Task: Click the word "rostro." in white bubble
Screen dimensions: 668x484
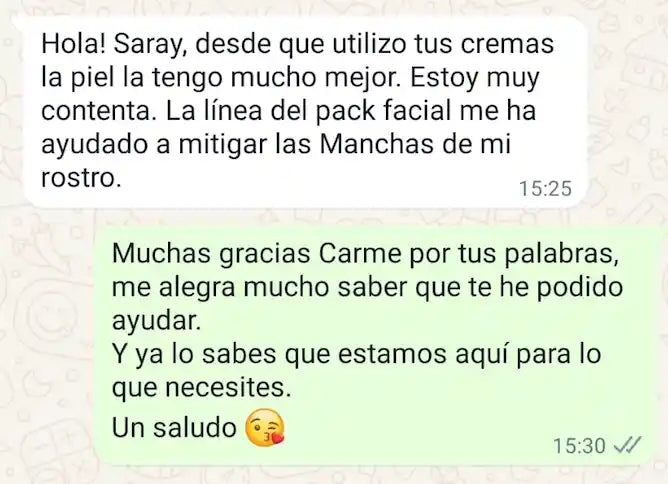Action: coord(81,178)
